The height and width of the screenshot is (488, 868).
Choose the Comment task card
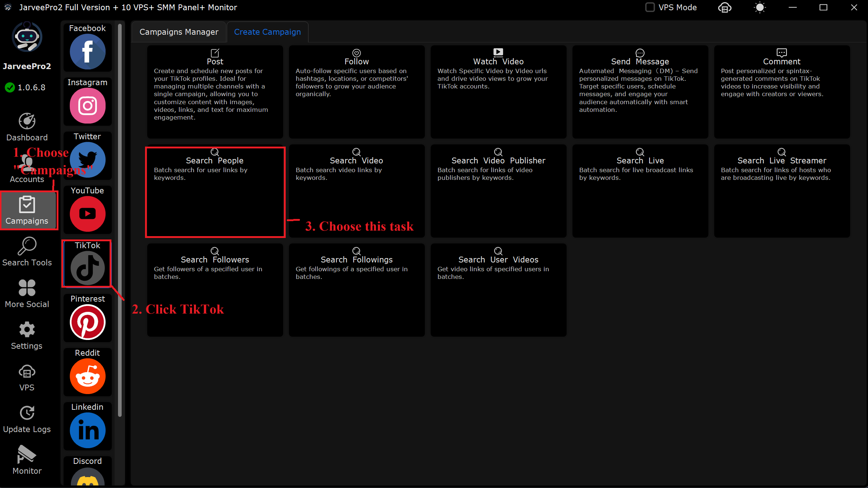click(x=782, y=92)
